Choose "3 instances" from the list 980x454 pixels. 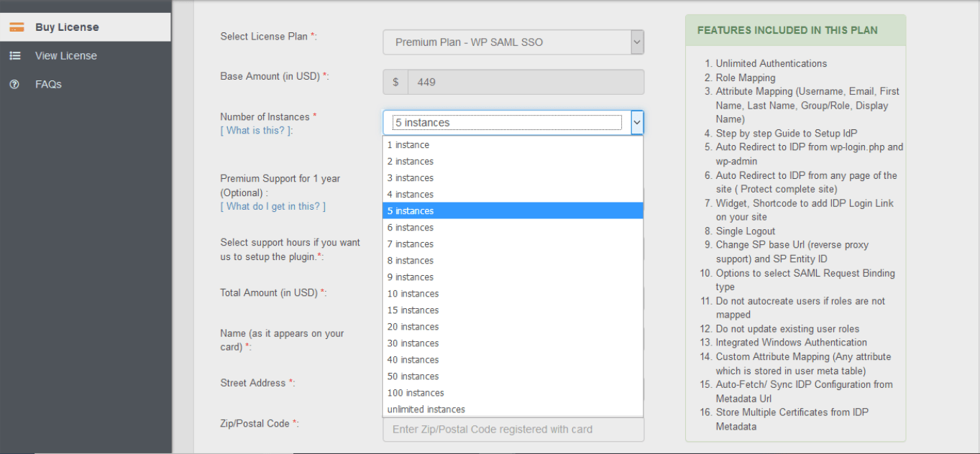[513, 178]
